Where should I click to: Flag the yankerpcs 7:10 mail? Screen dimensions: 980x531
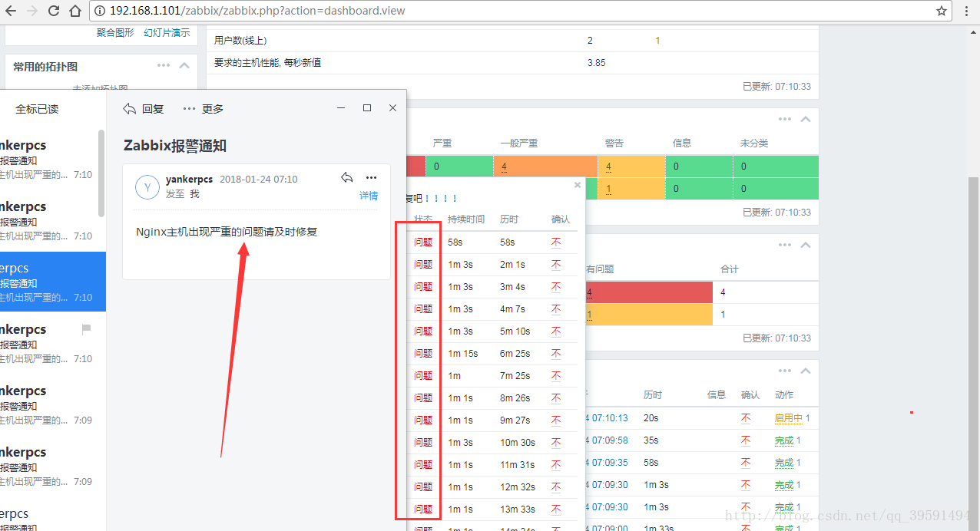tap(86, 329)
